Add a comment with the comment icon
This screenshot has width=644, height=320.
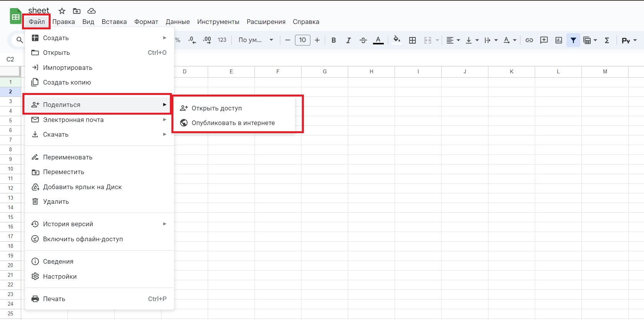[x=544, y=40]
